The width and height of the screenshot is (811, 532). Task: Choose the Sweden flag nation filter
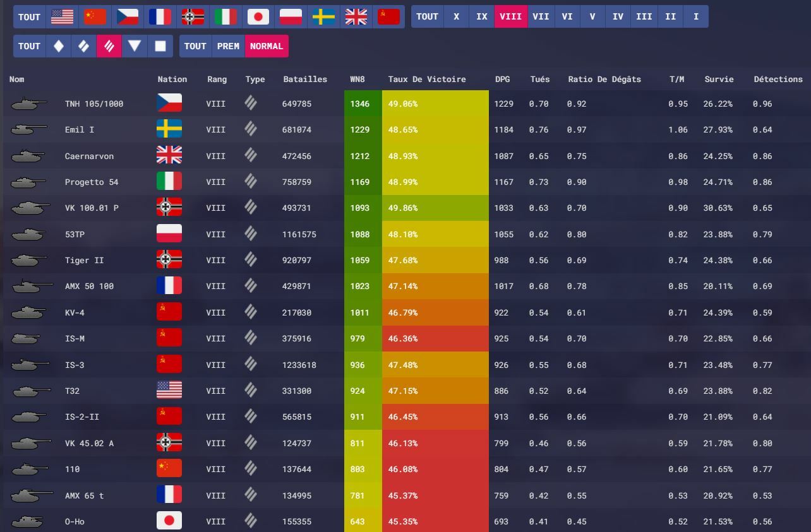point(323,17)
